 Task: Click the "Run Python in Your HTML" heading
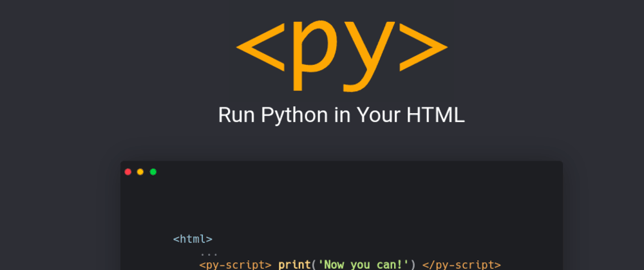click(341, 115)
